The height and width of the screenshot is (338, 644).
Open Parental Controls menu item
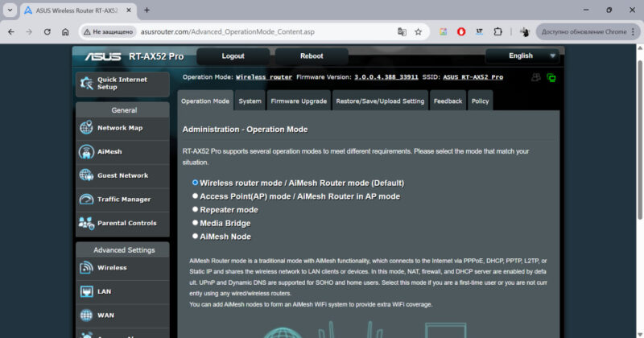(x=122, y=223)
